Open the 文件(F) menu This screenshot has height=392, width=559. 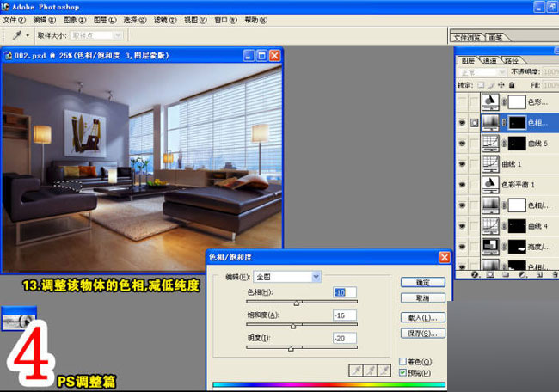pos(15,20)
